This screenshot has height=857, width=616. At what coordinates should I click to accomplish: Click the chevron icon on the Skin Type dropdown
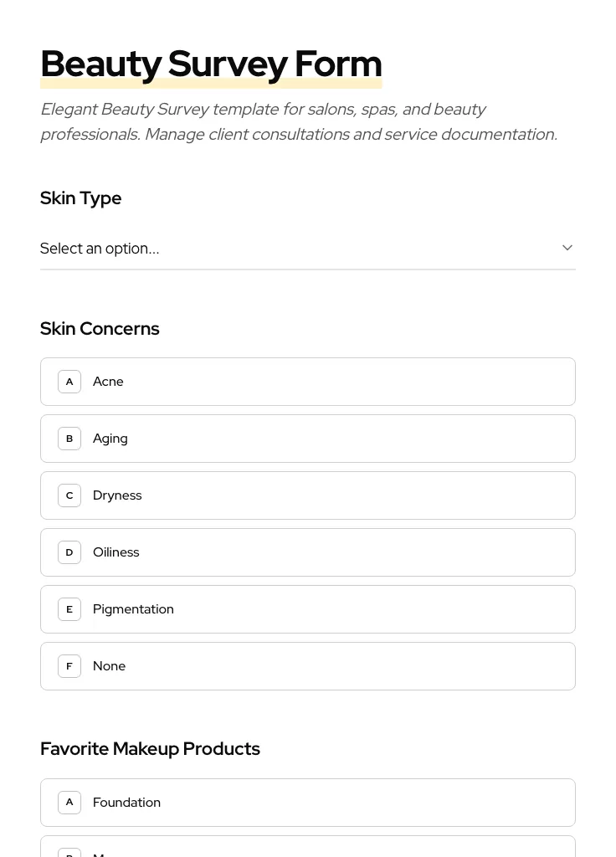click(567, 248)
